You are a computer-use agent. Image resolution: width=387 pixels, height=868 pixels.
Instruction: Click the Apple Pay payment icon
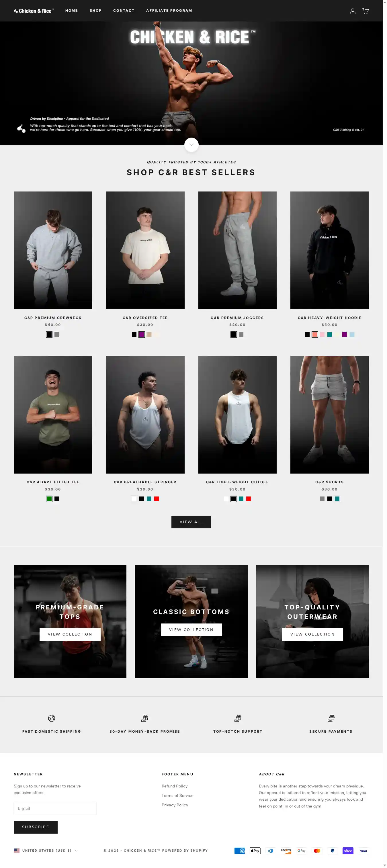pyautogui.click(x=255, y=851)
